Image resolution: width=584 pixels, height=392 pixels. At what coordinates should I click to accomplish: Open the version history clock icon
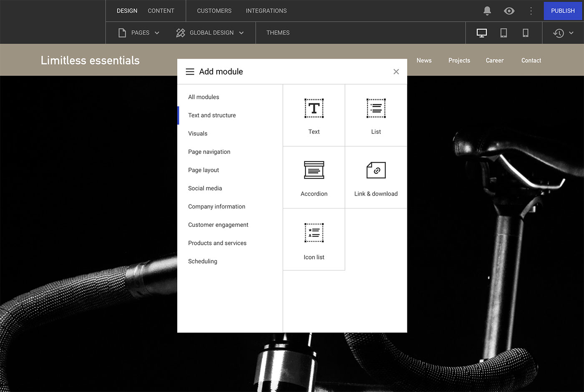559,33
